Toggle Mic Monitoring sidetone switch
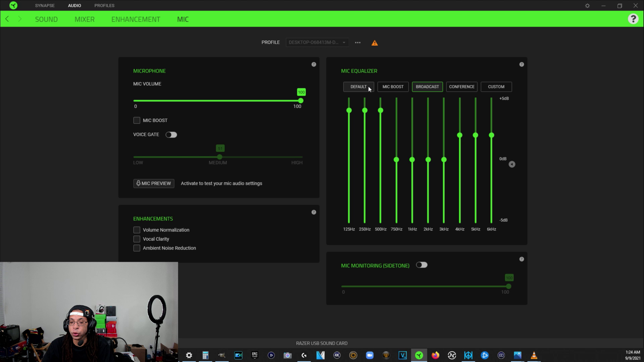Viewport: 644px width, 362px height. (421, 265)
